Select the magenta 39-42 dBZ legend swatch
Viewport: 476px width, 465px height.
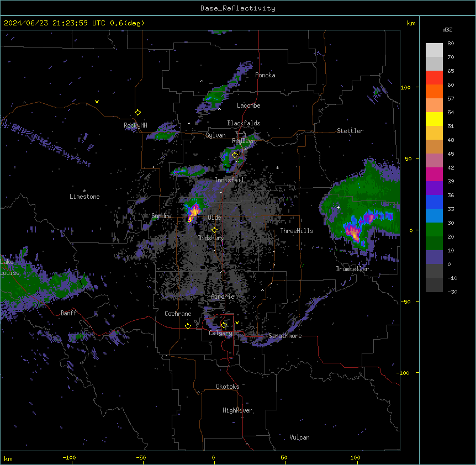tap(434, 174)
